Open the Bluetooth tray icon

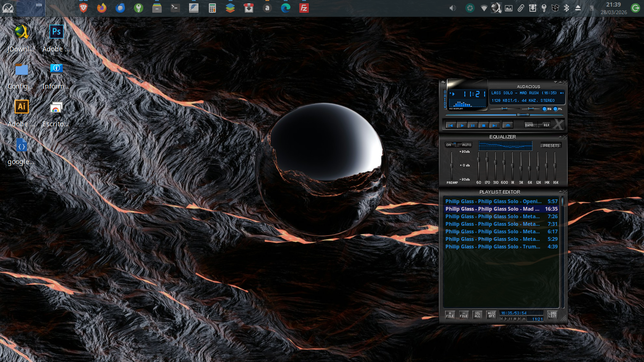tap(567, 8)
